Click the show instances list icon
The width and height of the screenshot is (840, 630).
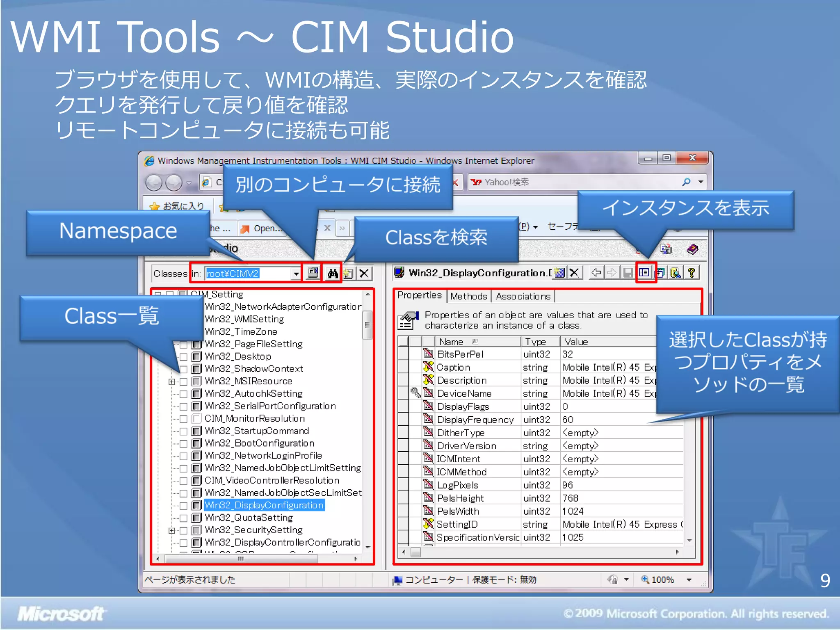point(644,273)
